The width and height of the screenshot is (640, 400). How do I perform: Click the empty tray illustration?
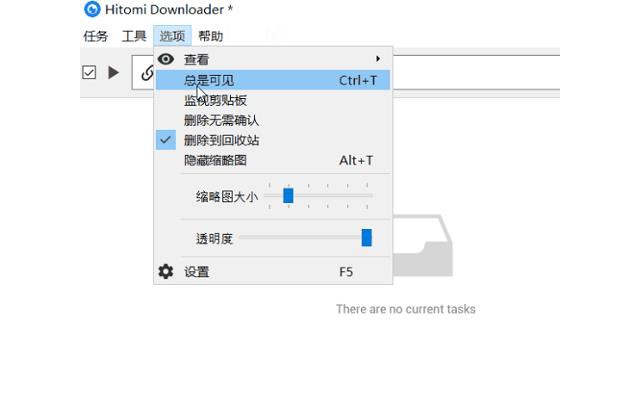pyautogui.click(x=422, y=245)
